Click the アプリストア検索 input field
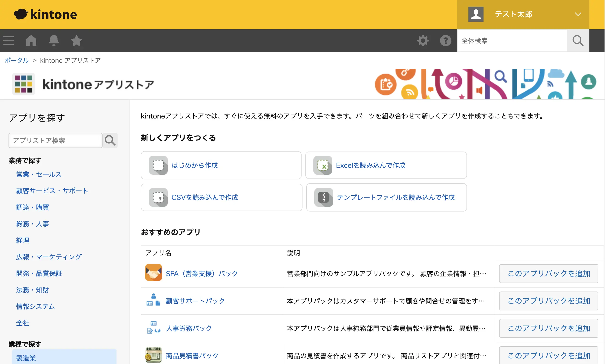Screen dimensions: 605x364 click(56, 140)
